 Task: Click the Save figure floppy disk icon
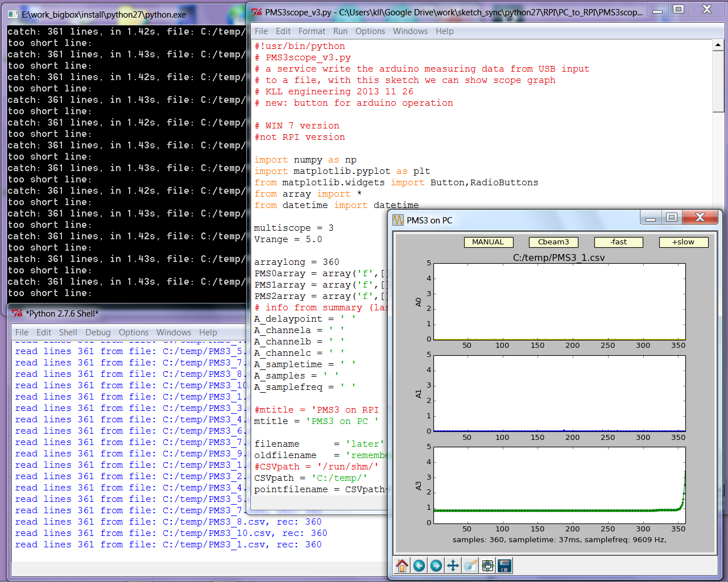click(x=504, y=566)
